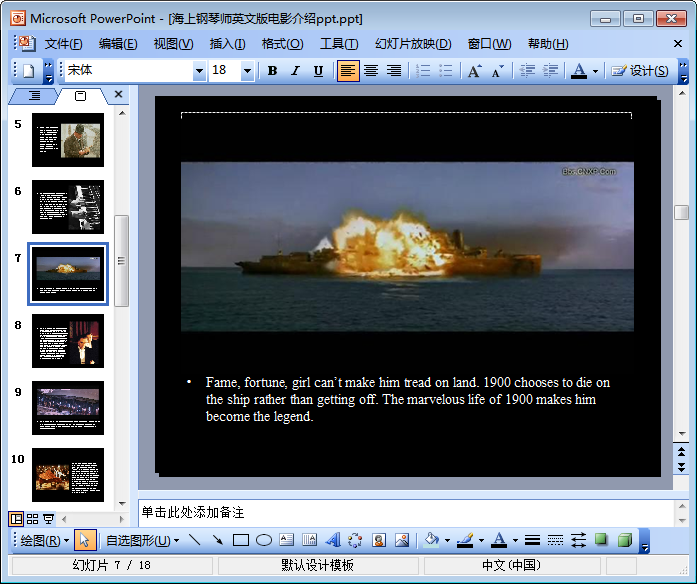Select the Arrow drawing tool
This screenshot has width=697, height=584.
(217, 541)
